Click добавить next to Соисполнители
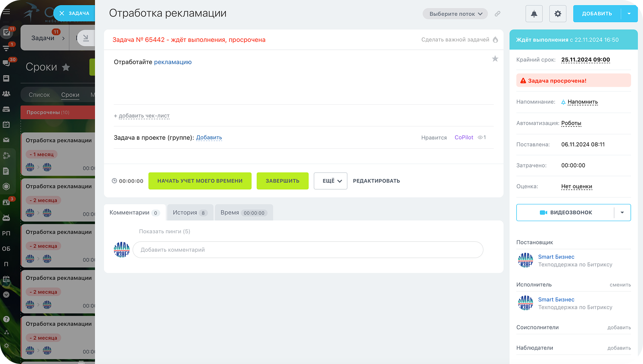The image size is (643, 364). pos(619,328)
